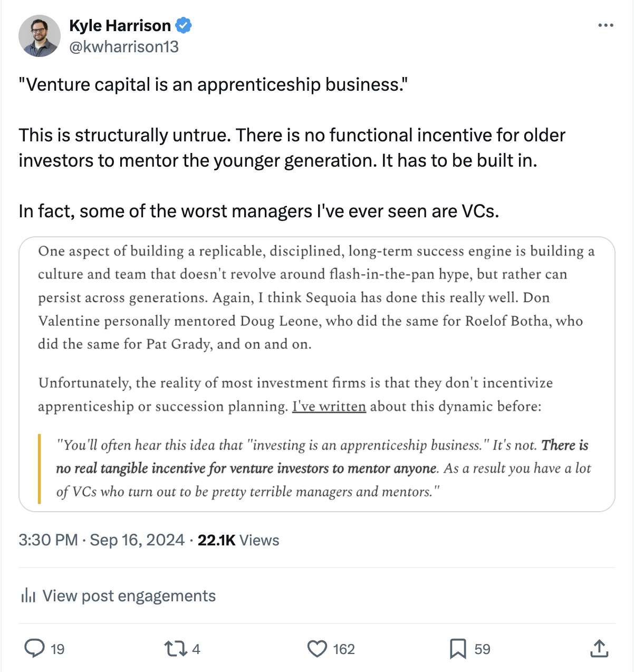Viewport: 634px width, 672px height.
Task: Click the tweet text about apprenticeship business
Action: [213, 84]
